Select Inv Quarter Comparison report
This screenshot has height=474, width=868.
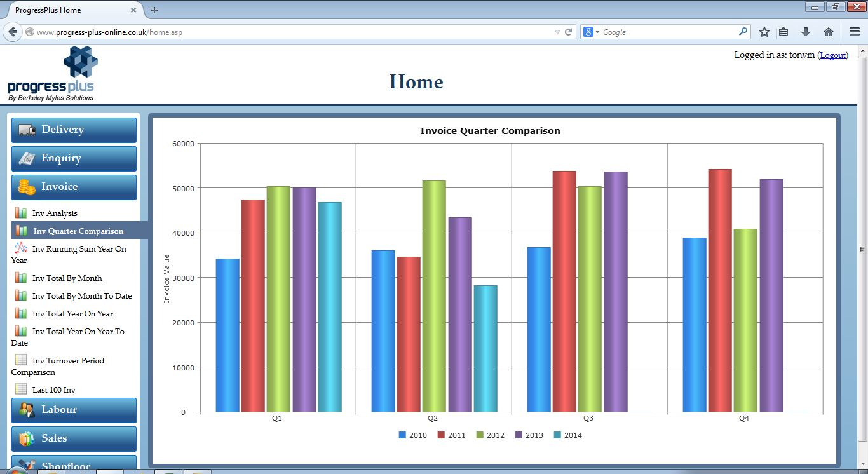(78, 231)
